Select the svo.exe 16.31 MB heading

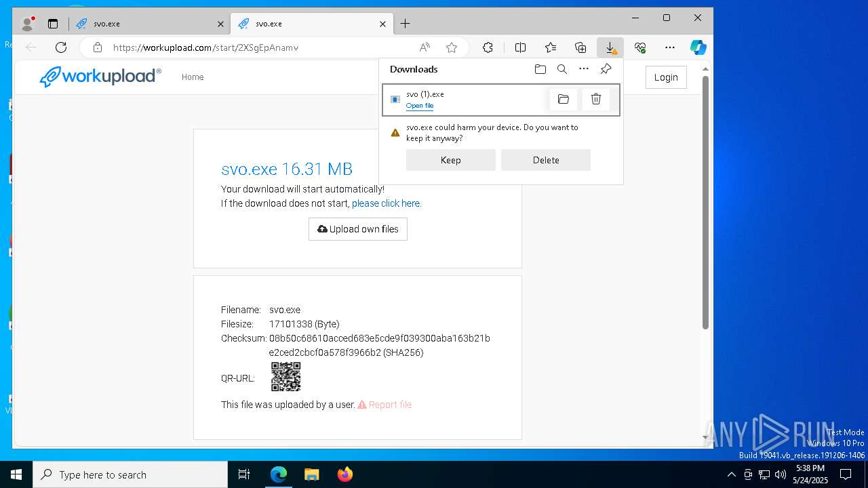click(x=287, y=169)
